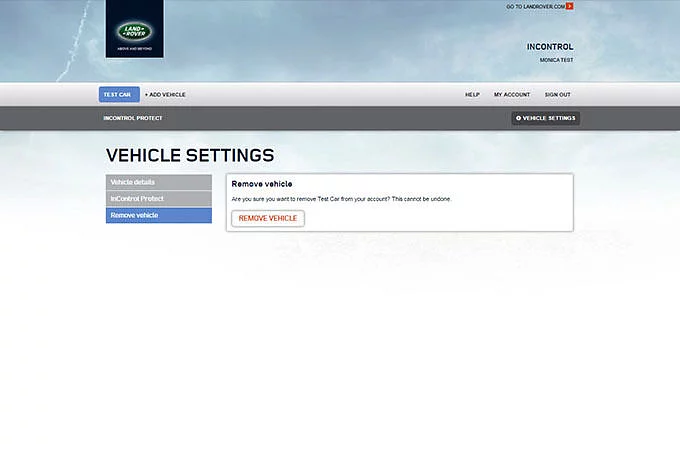Screen dimensions: 680x450
Task: Click the Vehicle Settings page heading
Action: click(190, 155)
